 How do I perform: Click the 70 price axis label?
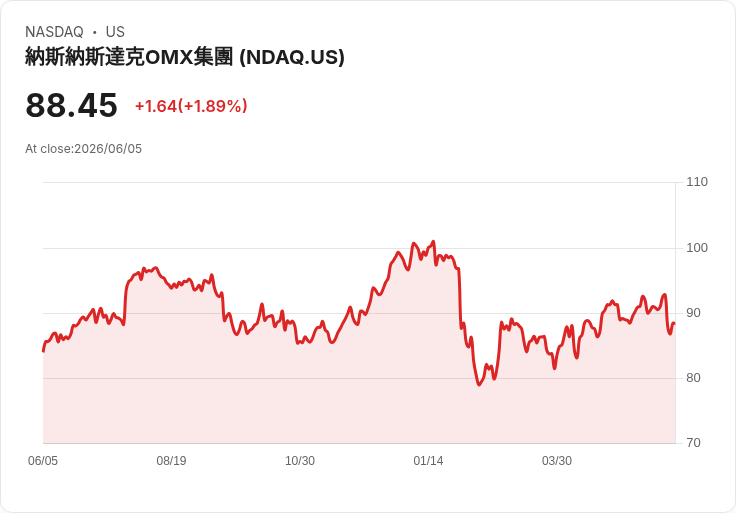[x=693, y=443]
